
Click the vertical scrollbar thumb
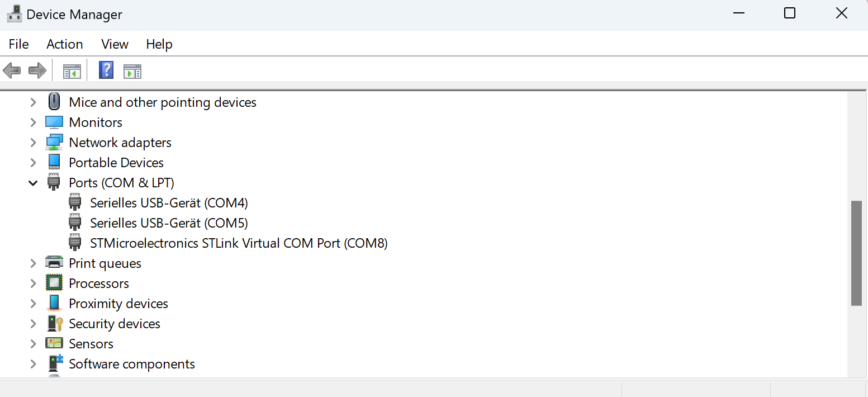click(x=858, y=252)
